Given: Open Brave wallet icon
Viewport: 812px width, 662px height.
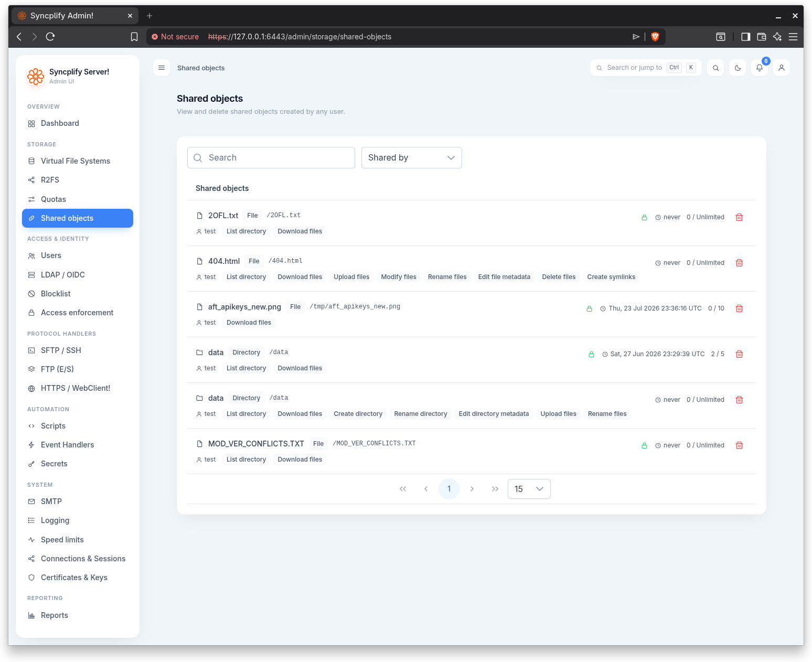Looking at the screenshot, I should click(762, 37).
